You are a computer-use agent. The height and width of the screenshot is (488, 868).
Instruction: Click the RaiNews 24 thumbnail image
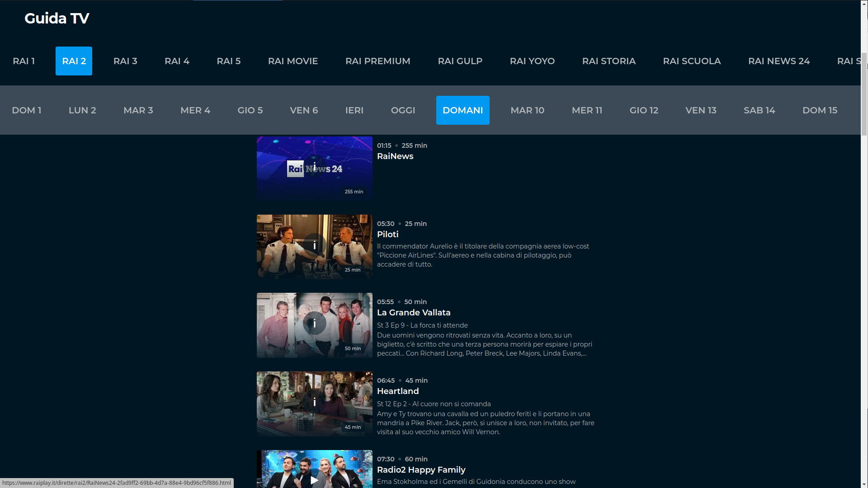click(315, 169)
